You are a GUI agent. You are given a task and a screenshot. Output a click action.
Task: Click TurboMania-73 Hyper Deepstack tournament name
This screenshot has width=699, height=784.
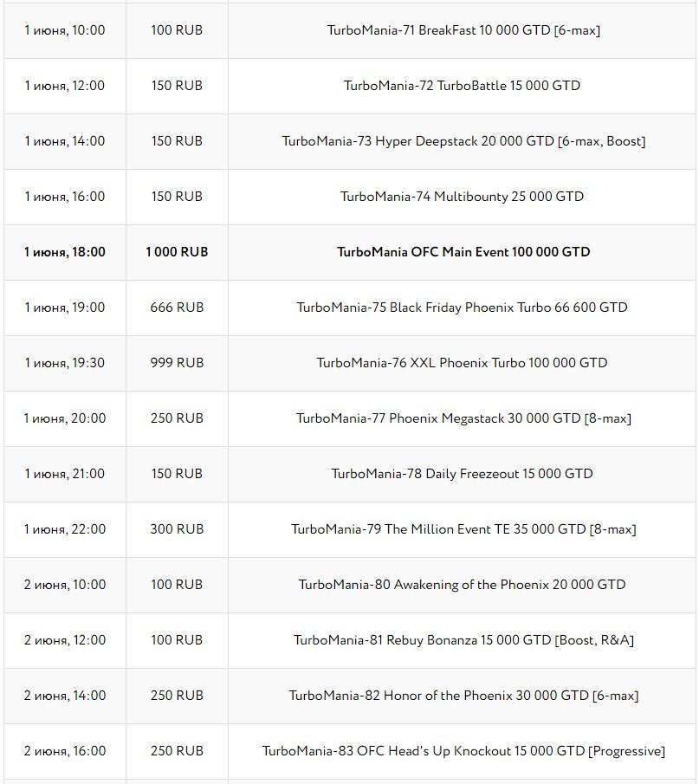point(463,141)
